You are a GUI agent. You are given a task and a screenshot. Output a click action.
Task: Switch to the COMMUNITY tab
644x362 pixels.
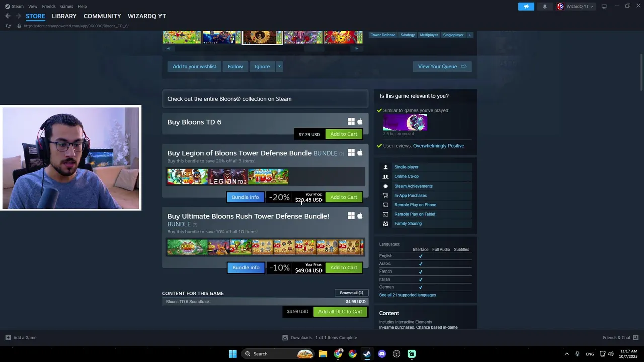pos(102,16)
